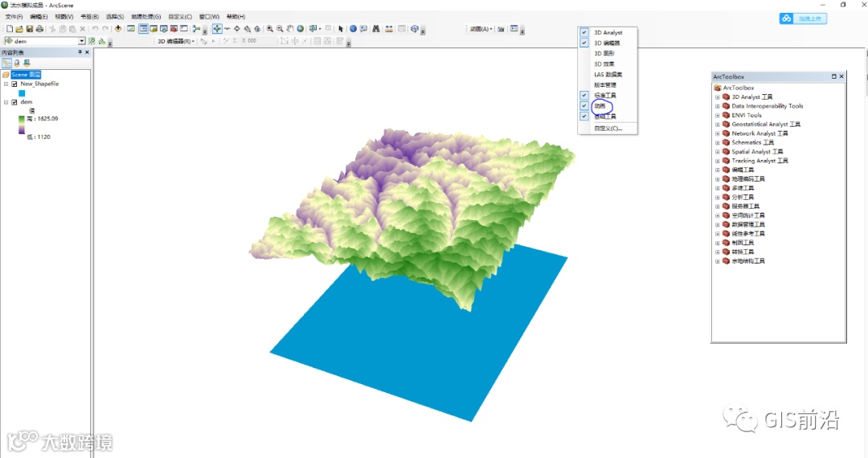Open the Animation Controls icon
The height and width of the screenshot is (458, 868).
coord(514,29)
